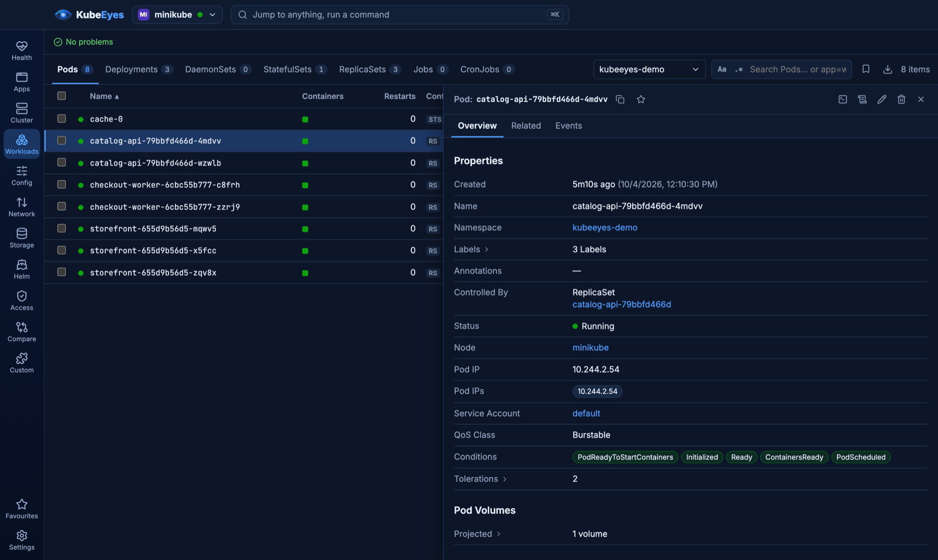Check the box for cache-0 pod

pos(61,119)
